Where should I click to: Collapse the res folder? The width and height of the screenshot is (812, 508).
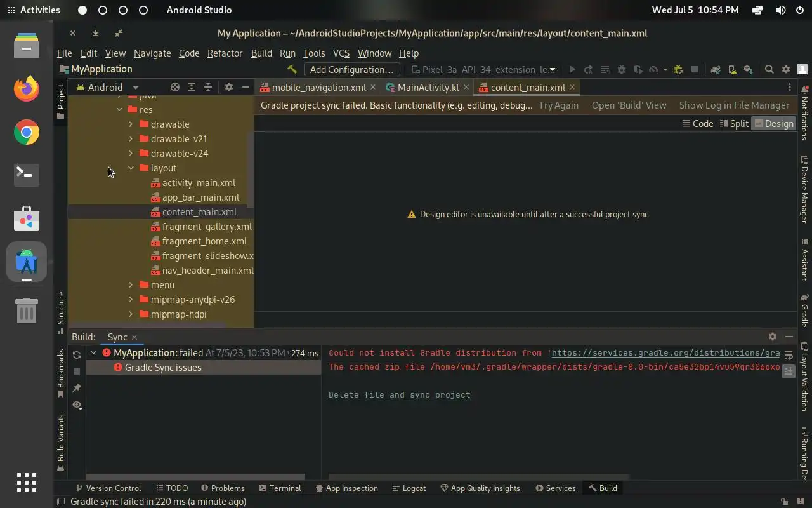pos(119,109)
